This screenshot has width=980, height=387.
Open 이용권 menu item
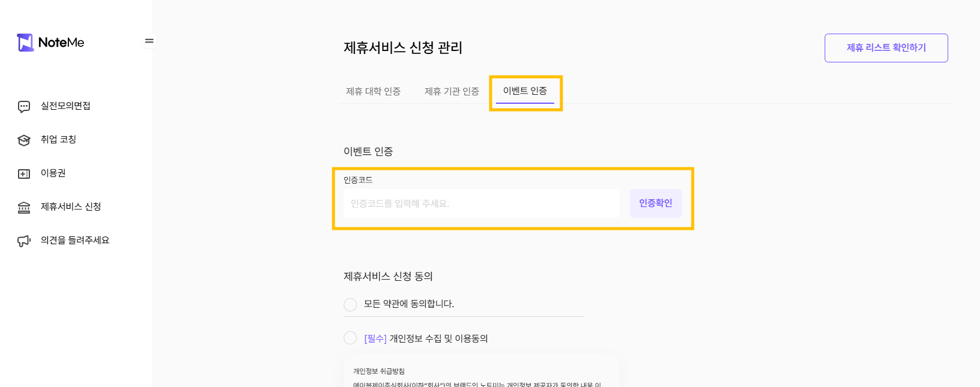[53, 173]
